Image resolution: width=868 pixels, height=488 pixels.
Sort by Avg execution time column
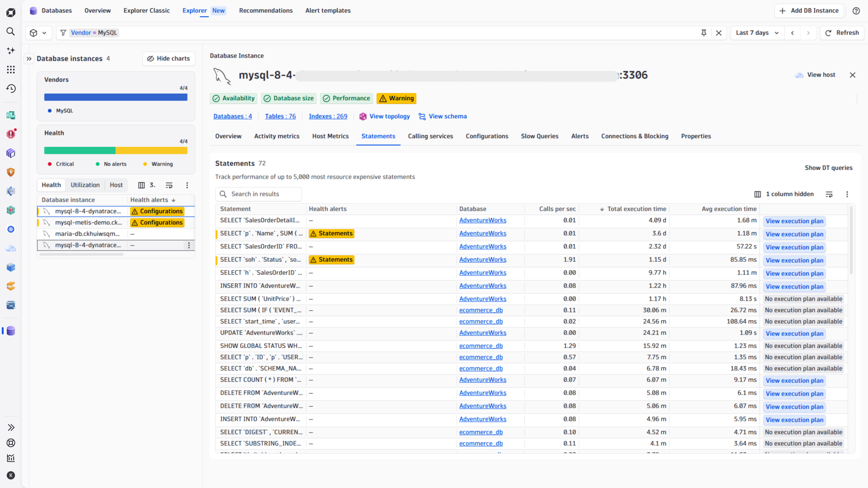[x=729, y=209]
